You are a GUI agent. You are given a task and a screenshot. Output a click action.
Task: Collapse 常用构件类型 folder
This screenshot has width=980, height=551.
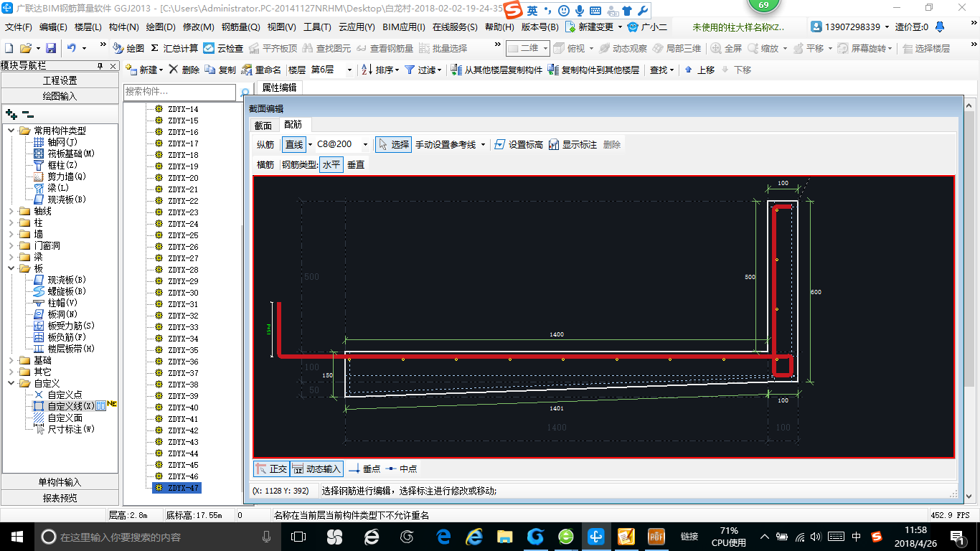point(11,131)
